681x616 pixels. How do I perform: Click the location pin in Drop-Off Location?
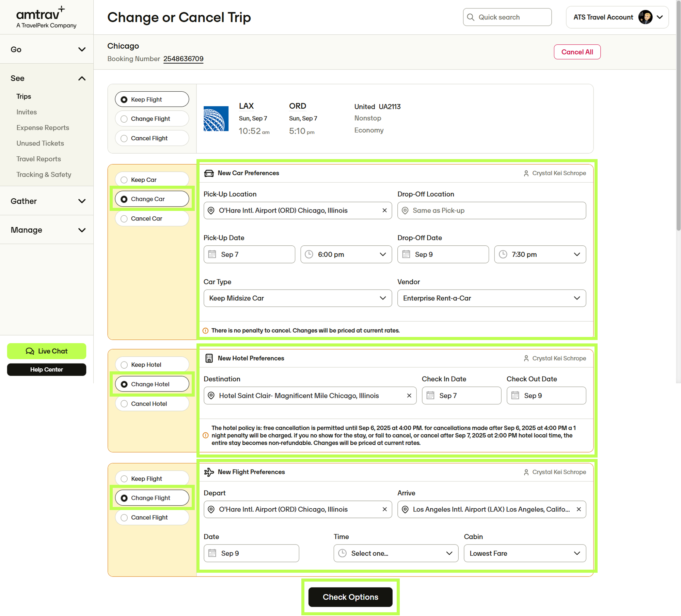point(405,211)
